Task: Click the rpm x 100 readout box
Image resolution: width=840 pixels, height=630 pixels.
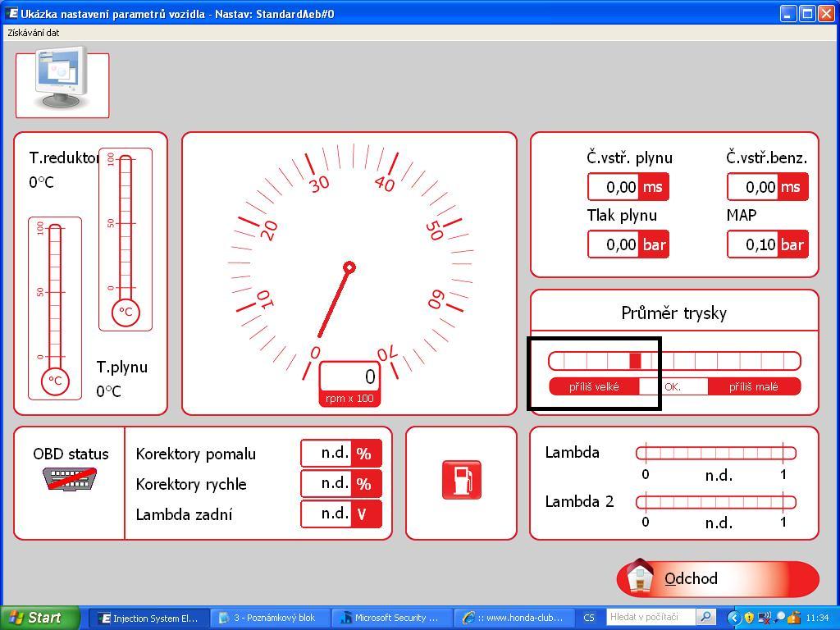Action: [349, 377]
